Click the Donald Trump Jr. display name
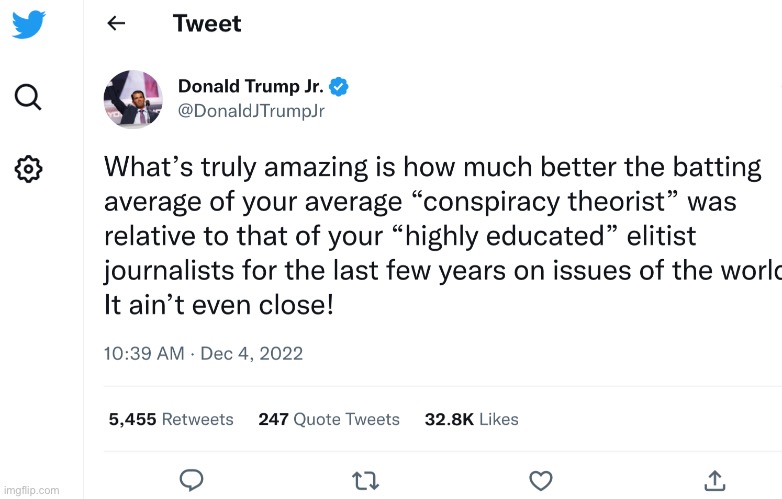782x499 pixels. point(250,87)
